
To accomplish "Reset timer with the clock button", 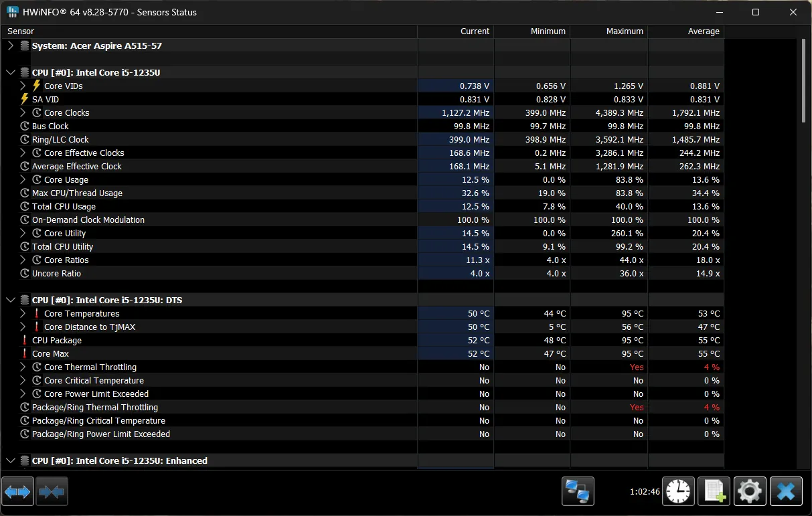I will [x=678, y=492].
